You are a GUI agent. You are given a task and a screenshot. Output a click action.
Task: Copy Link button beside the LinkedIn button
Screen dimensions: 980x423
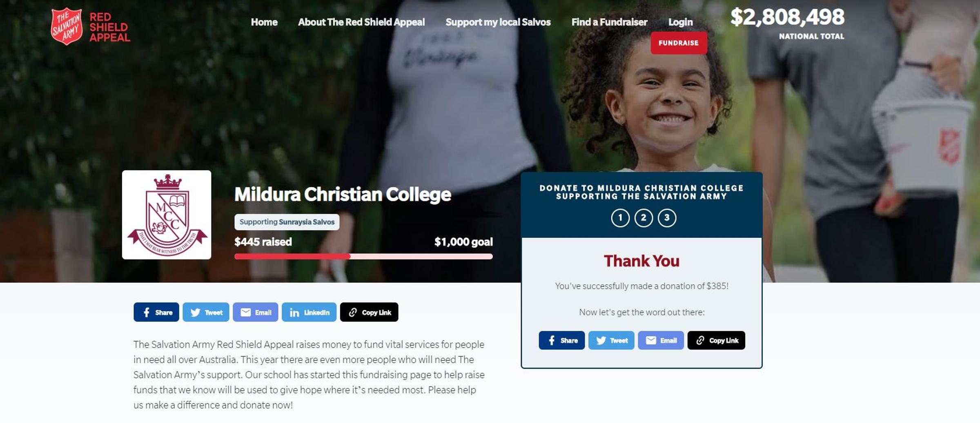[369, 312]
